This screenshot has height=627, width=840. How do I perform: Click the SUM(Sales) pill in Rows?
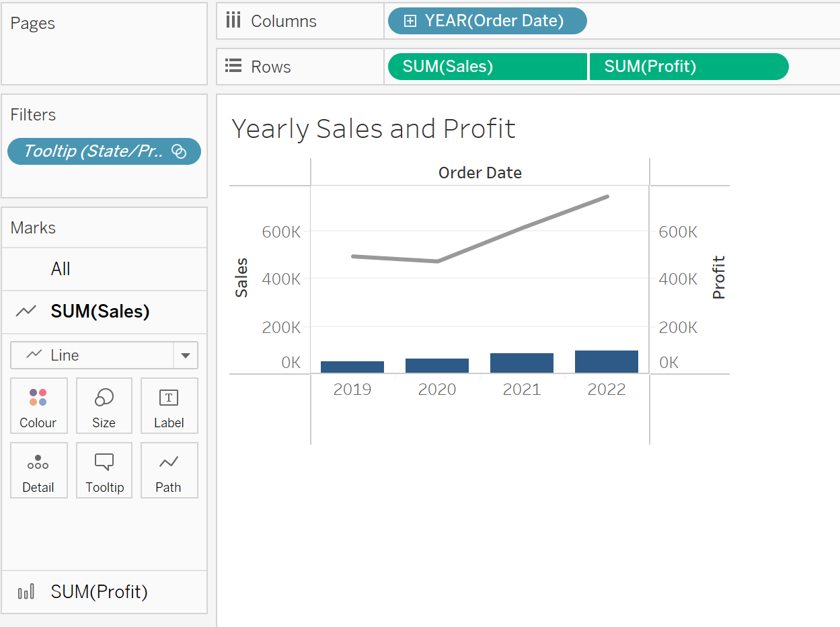click(x=487, y=67)
